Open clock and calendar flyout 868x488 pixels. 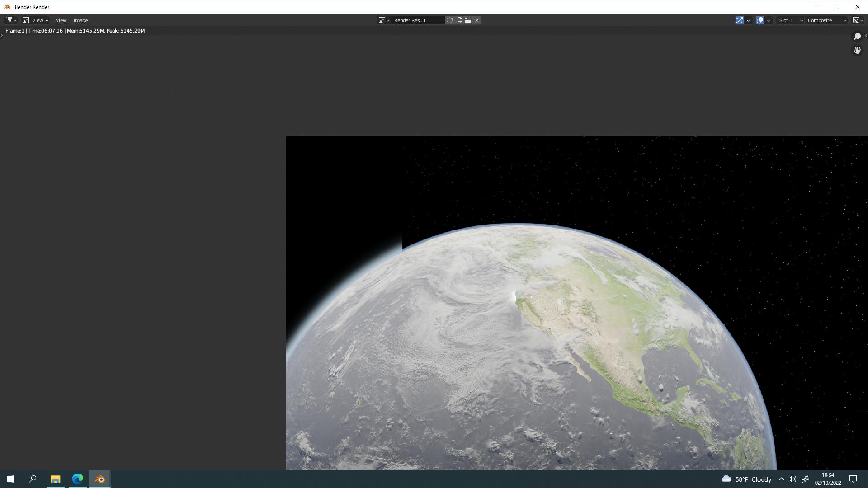point(828,479)
